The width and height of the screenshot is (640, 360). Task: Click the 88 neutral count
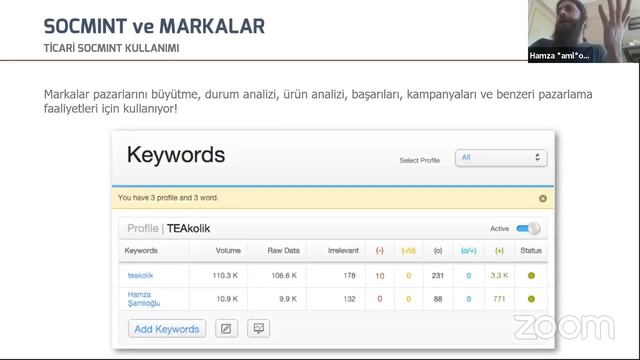coord(438,299)
